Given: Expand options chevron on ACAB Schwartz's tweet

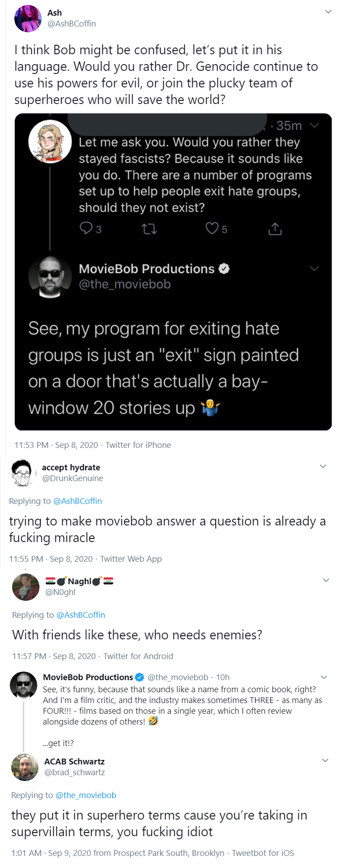Looking at the screenshot, I should coord(325,760).
